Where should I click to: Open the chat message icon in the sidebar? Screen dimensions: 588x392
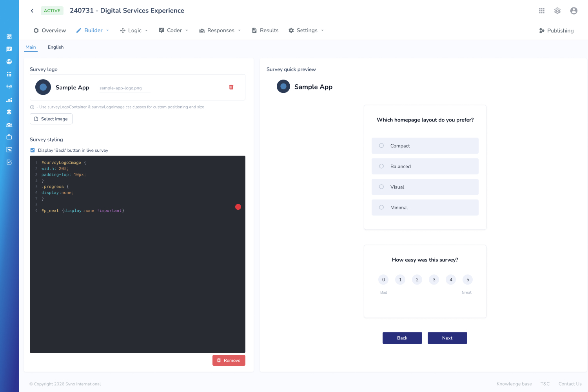[x=9, y=49]
